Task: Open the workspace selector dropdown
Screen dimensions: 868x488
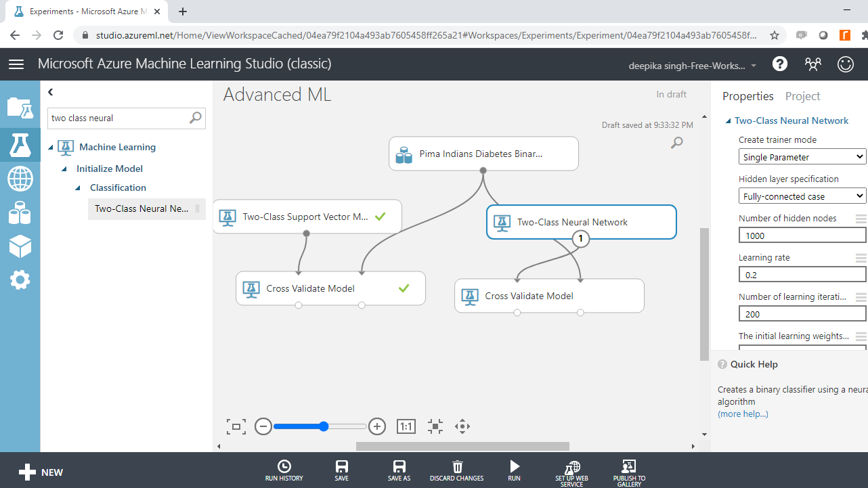Action: point(693,66)
